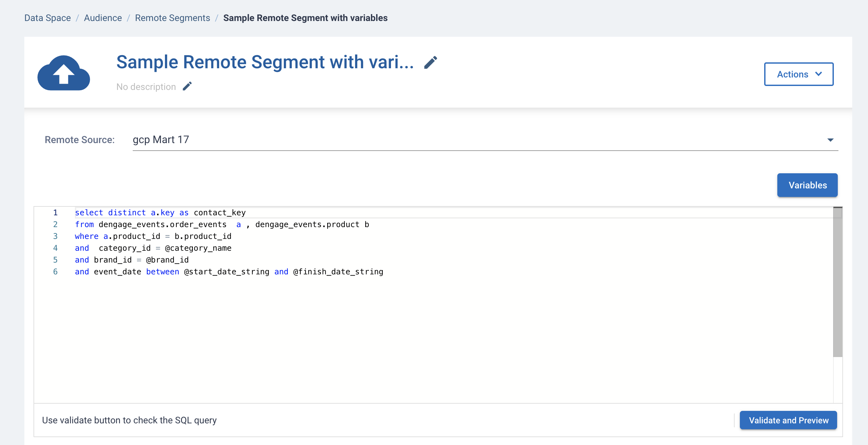The image size is (868, 445).
Task: Click the chevron inside Actions button
Action: point(818,74)
